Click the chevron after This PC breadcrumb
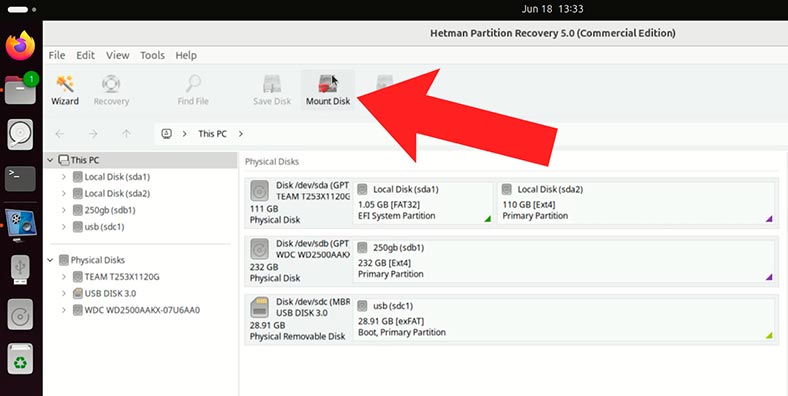 (241, 134)
